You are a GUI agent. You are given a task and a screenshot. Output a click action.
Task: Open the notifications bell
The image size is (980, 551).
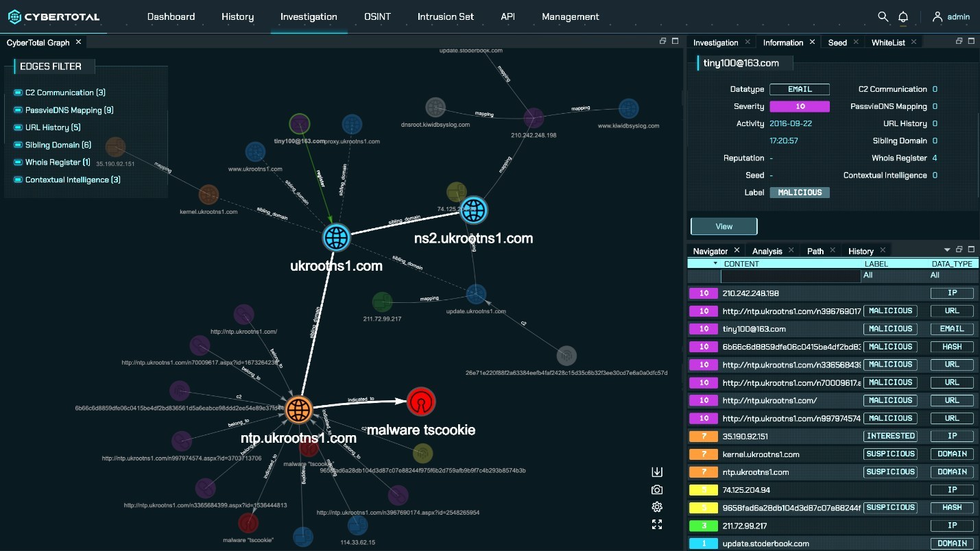(x=903, y=17)
